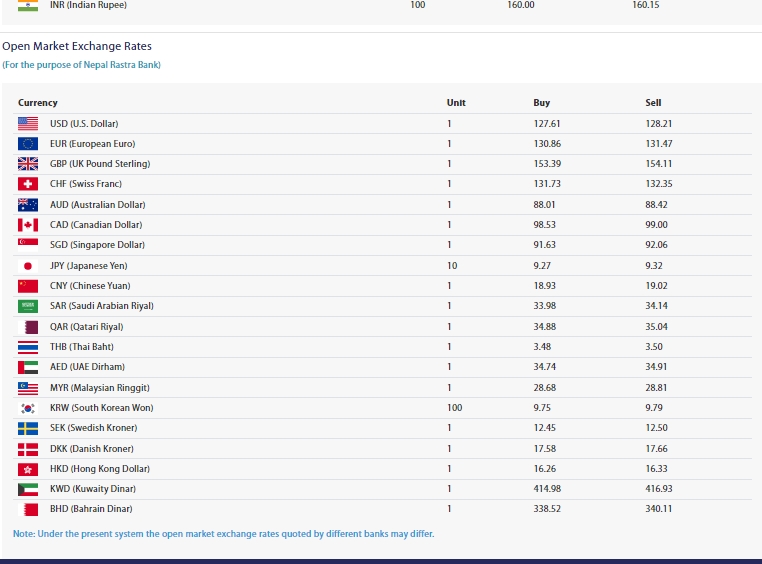762x564 pixels.
Task: Click the MYR (Malaysian Ringgit) label
Action: tap(99, 388)
